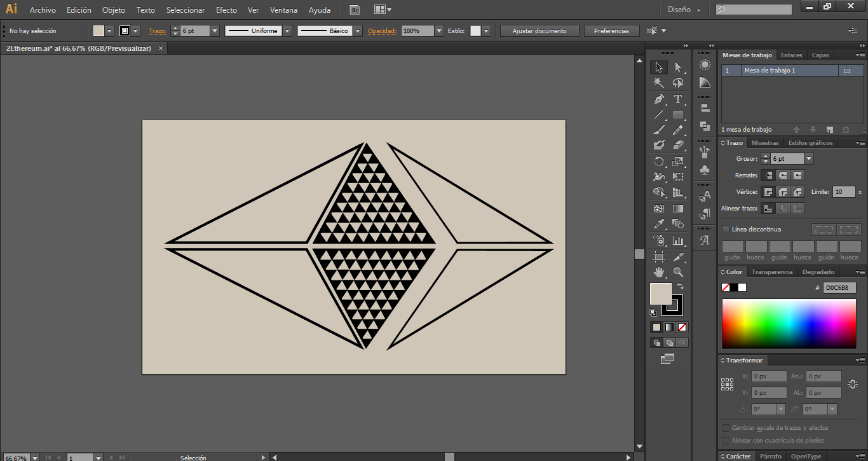Click the Ajustar documento button

click(539, 31)
